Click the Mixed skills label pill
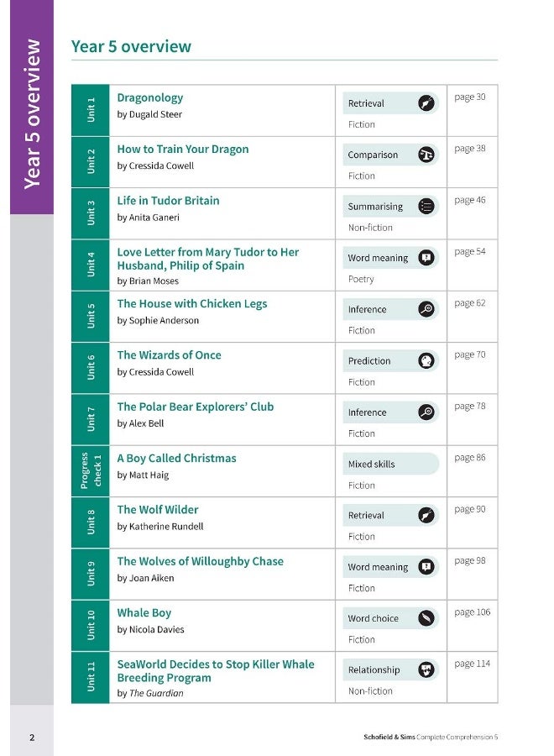Viewport: 554px width, 756px height. tap(390, 464)
